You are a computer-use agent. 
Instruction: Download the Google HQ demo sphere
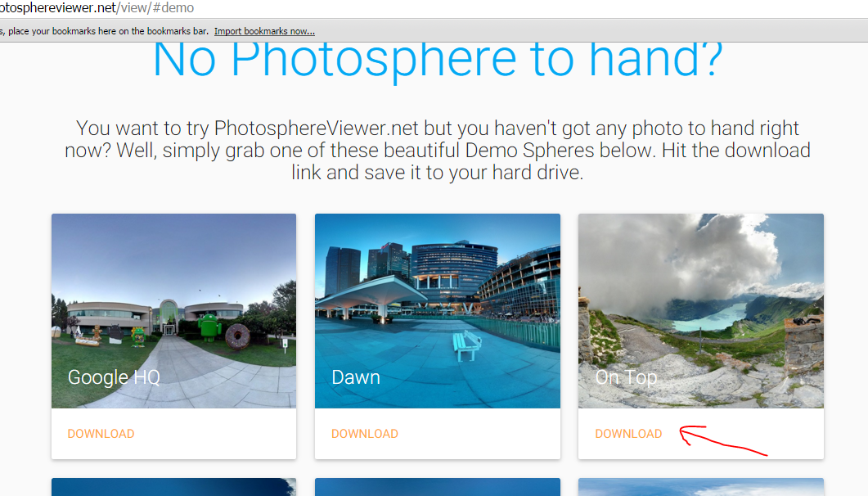(x=101, y=434)
